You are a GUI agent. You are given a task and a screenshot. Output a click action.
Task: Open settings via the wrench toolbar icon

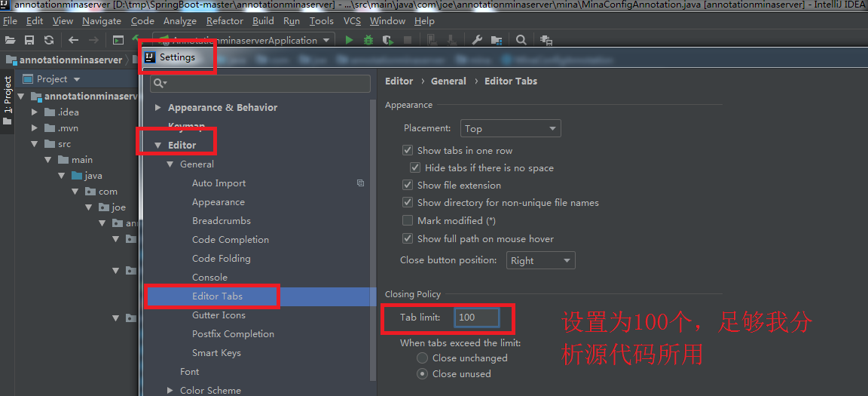[x=477, y=40]
